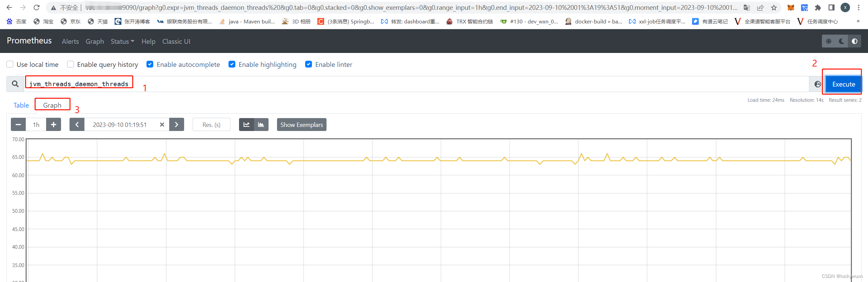
Task: Open Google Translate icon in address bar
Action: [x=747, y=7]
